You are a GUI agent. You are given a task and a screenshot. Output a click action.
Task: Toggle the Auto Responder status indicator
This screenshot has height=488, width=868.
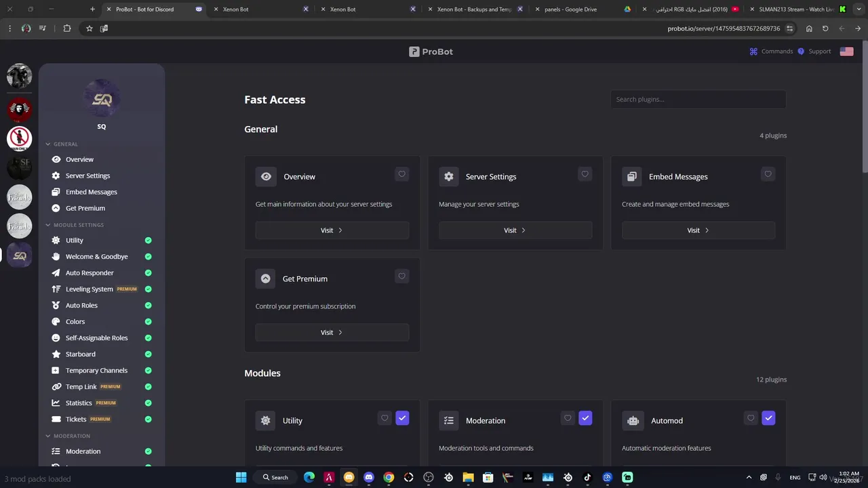click(x=148, y=272)
